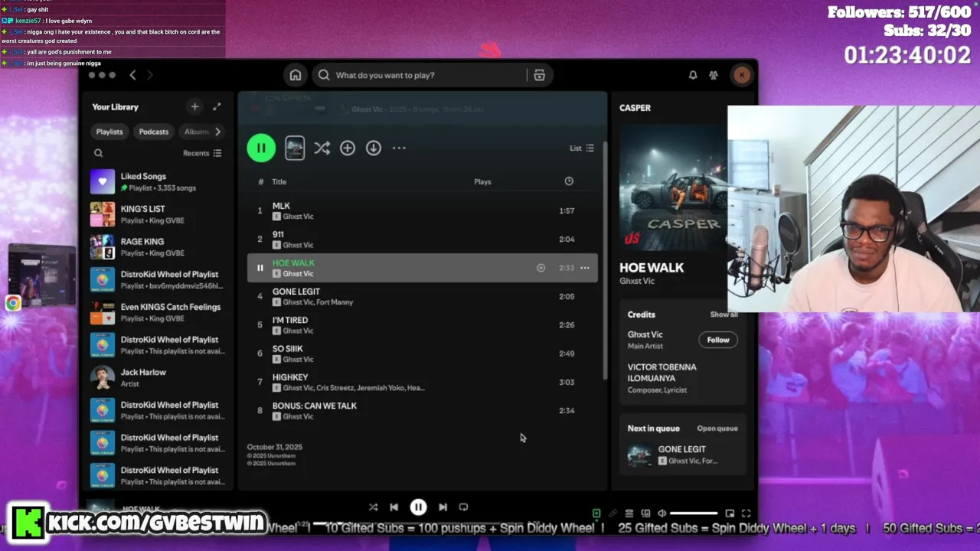Screen dimensions: 980x551
Task: Go to Spotify Home
Action: (x=295, y=75)
